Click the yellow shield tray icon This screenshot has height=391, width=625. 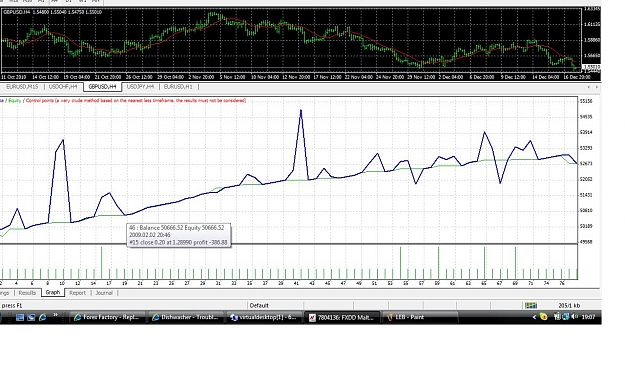(544, 317)
